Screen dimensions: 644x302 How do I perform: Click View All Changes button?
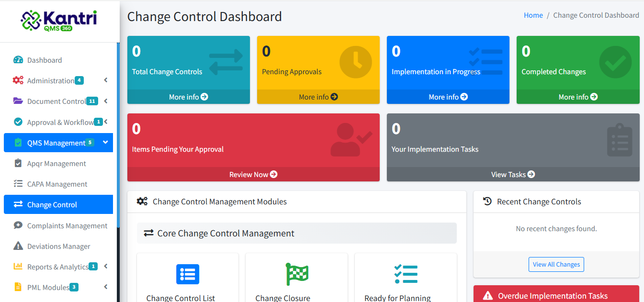tap(556, 264)
